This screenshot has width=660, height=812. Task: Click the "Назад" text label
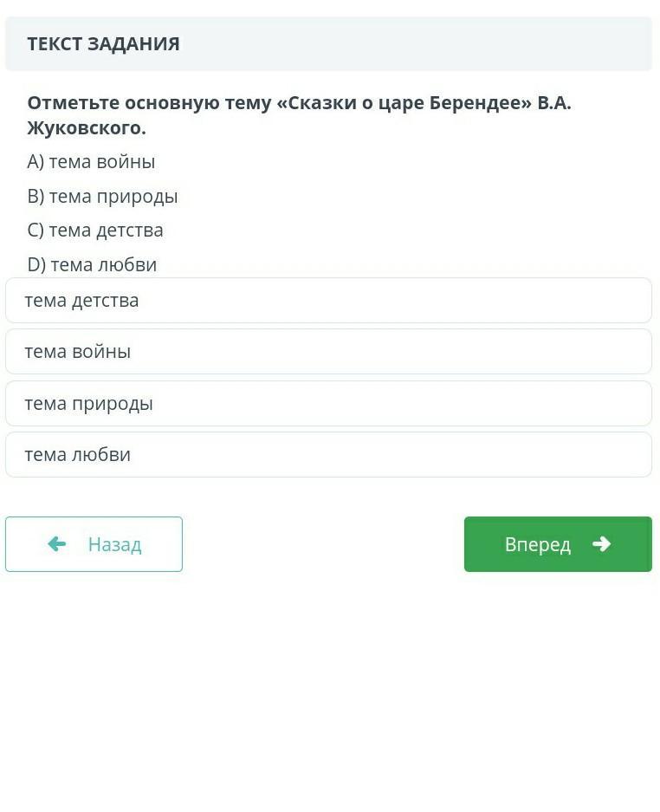pos(114,545)
